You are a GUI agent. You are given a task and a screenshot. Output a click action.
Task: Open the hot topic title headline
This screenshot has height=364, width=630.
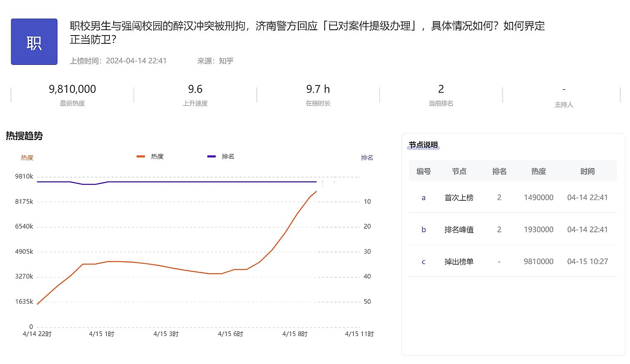click(x=307, y=33)
